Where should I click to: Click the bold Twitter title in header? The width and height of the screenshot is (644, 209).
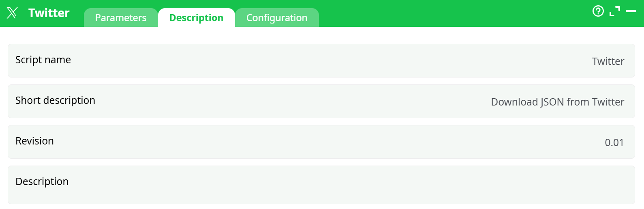click(49, 13)
